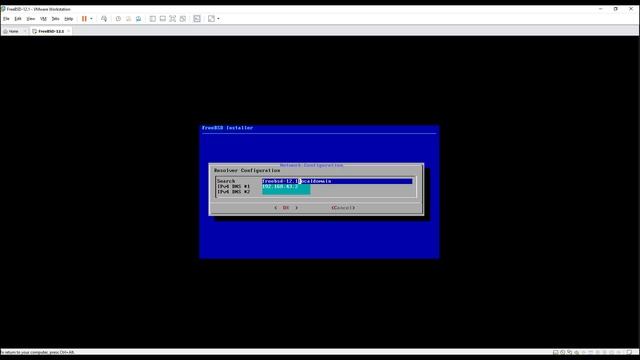Expand the power options dropdown arrow
The height and width of the screenshot is (360, 640).
91,19
